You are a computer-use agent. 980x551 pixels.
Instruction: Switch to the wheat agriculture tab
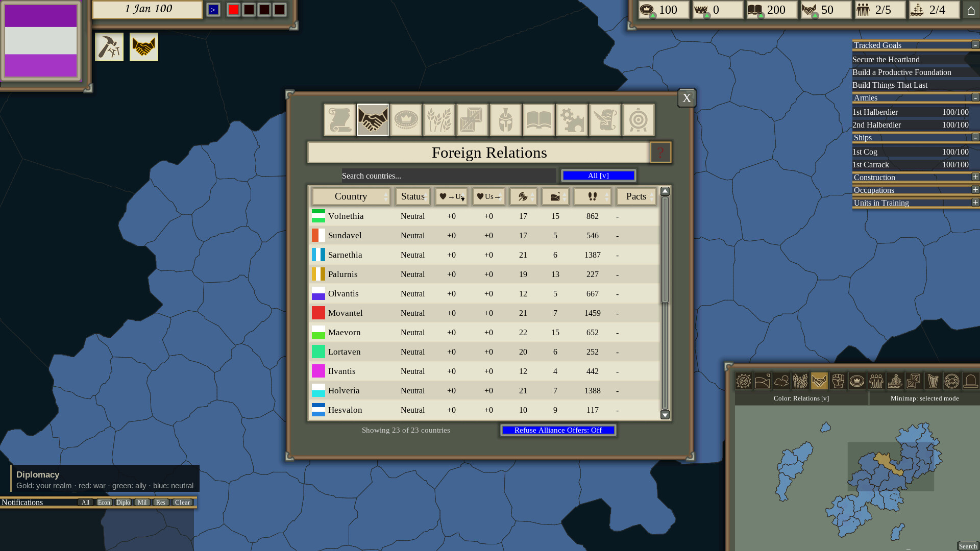tap(439, 120)
